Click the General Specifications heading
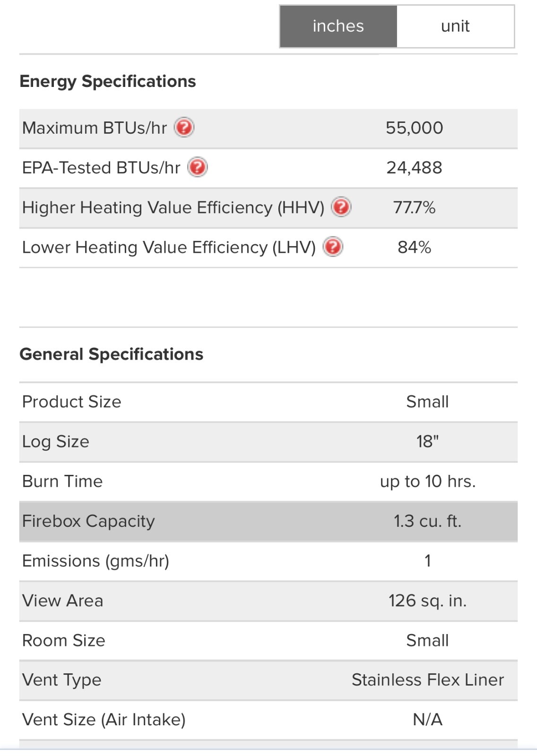 112,354
